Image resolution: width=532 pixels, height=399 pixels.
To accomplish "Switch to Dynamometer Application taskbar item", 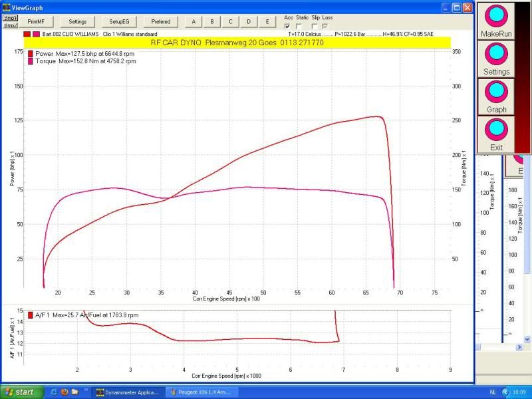I will (x=130, y=392).
